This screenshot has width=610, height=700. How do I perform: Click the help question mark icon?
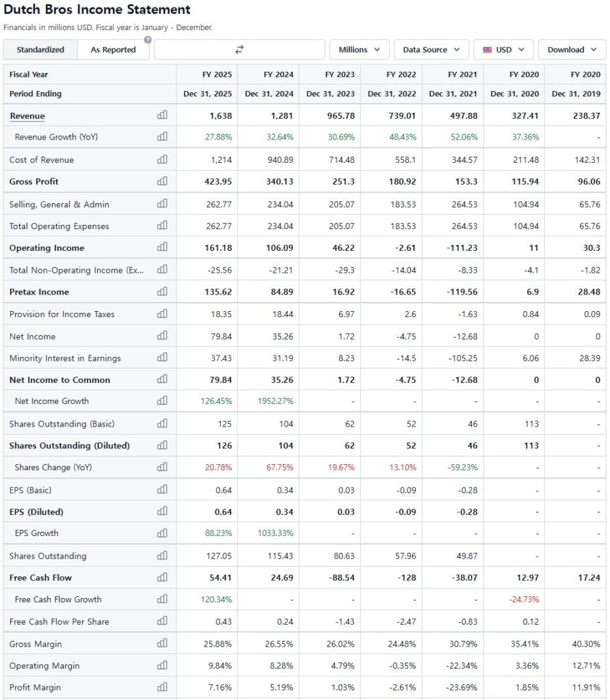coord(147,40)
